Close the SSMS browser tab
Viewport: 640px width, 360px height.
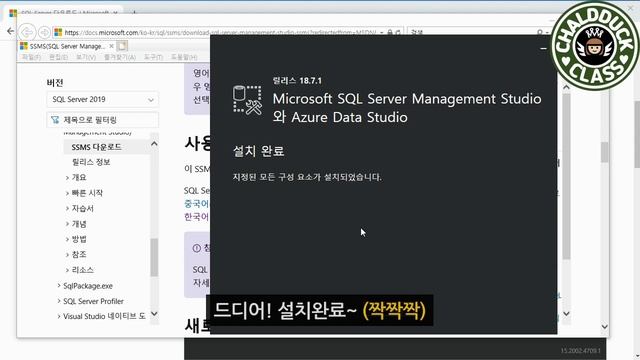pos(111,46)
